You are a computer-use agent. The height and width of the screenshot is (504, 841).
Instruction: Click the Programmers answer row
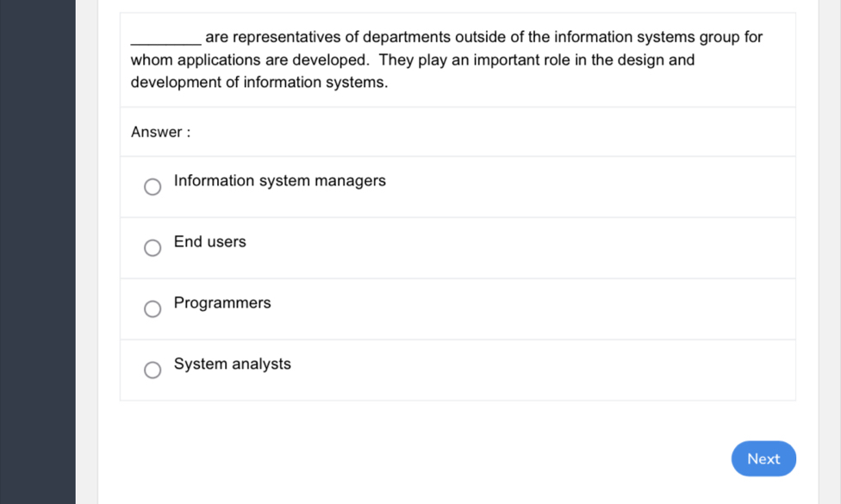457,308
